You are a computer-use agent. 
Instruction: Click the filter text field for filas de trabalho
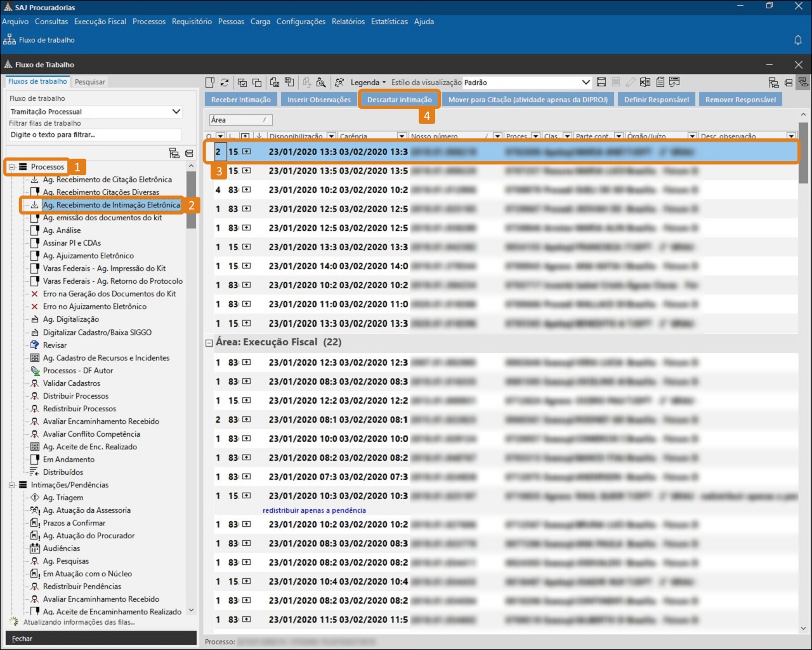point(94,135)
